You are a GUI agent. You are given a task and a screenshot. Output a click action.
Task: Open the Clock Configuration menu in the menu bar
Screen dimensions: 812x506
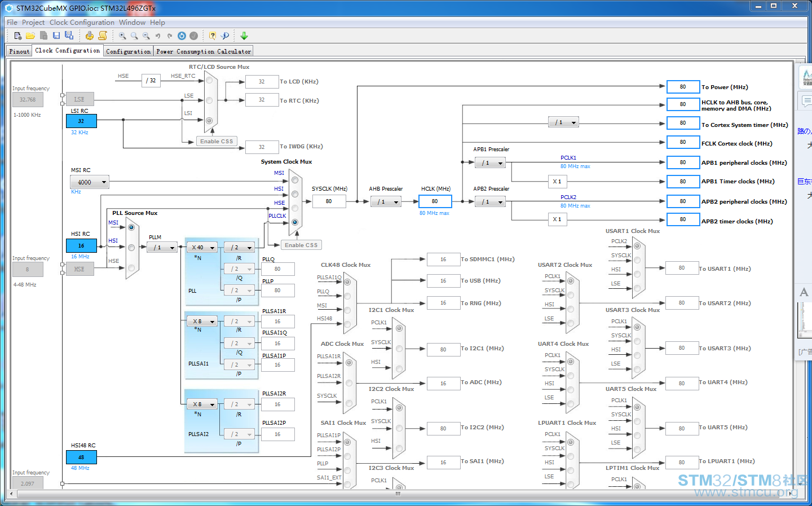(82, 23)
